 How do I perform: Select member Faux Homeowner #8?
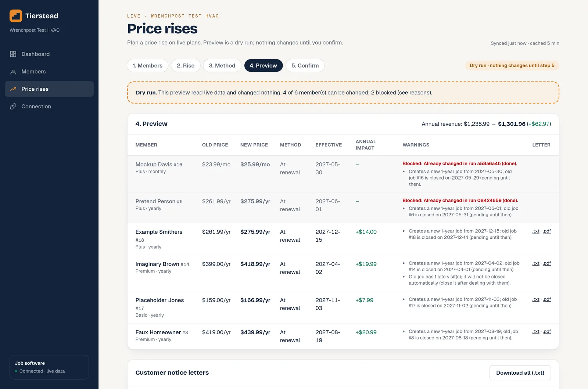pyautogui.click(x=161, y=332)
